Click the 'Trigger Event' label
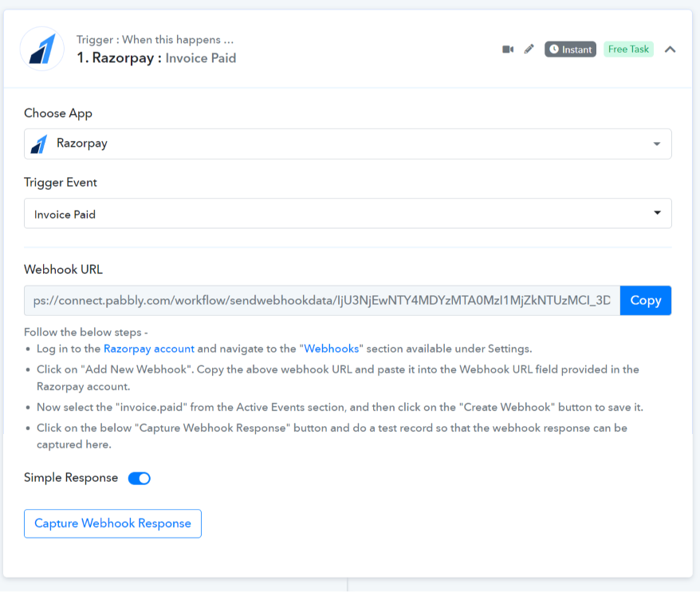Viewport: 700px width, 592px height. [61, 183]
